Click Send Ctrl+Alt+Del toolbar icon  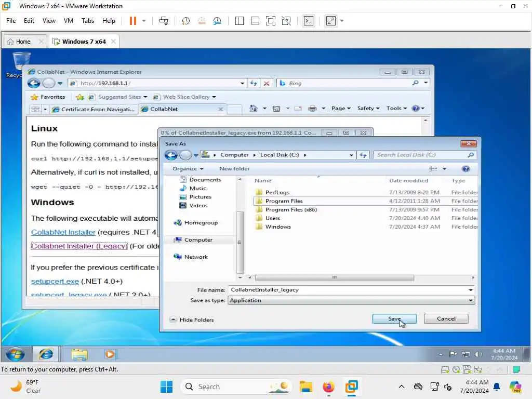[164, 21]
